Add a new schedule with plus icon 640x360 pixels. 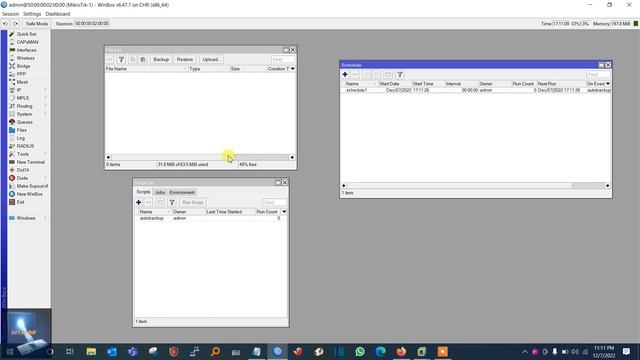345,75
